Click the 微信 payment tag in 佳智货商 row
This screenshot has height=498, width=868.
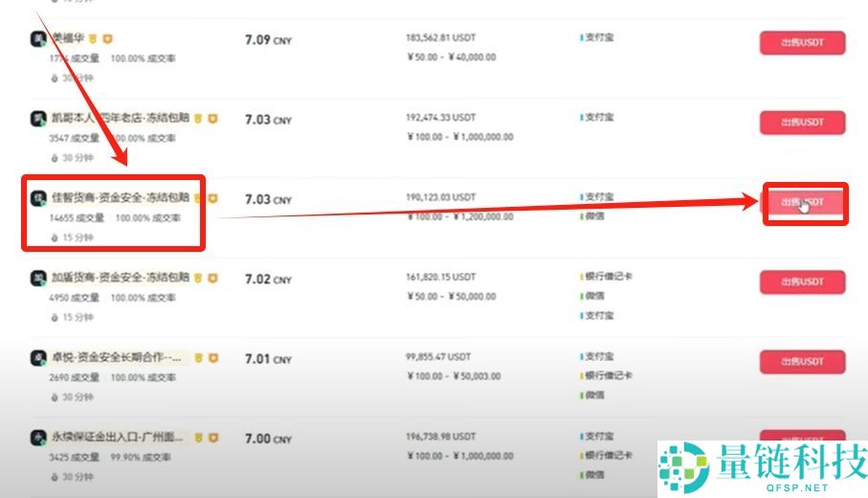click(x=594, y=216)
